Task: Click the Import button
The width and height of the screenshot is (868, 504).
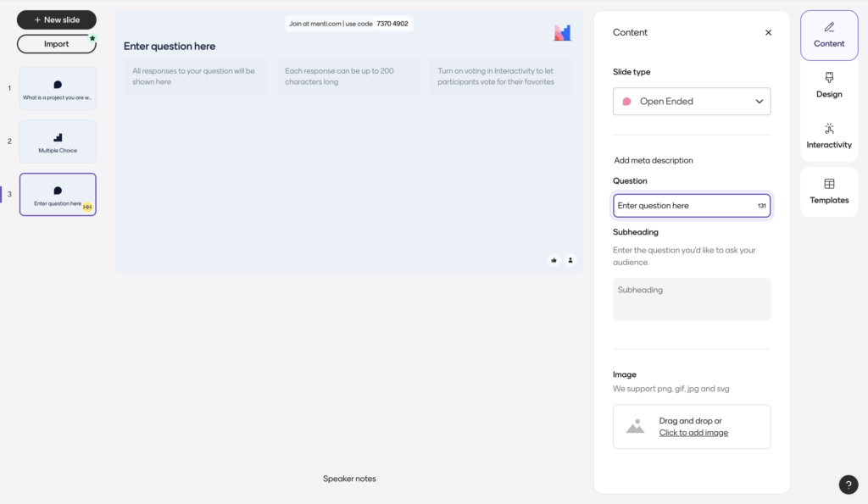Action: pos(56,44)
